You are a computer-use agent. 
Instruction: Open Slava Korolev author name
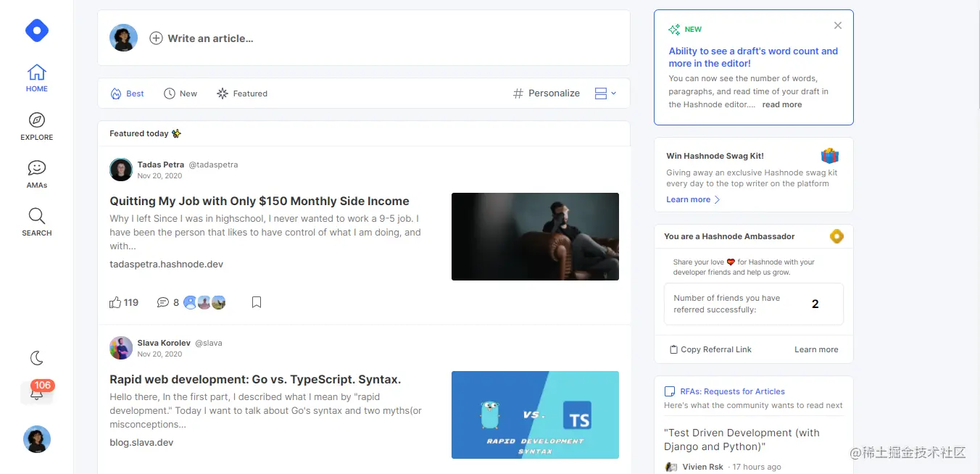pyautogui.click(x=164, y=343)
